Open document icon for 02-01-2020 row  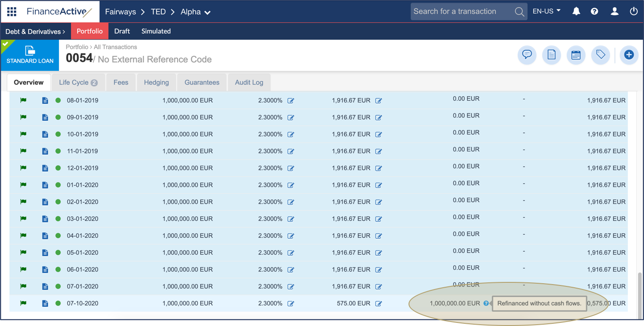(x=45, y=202)
